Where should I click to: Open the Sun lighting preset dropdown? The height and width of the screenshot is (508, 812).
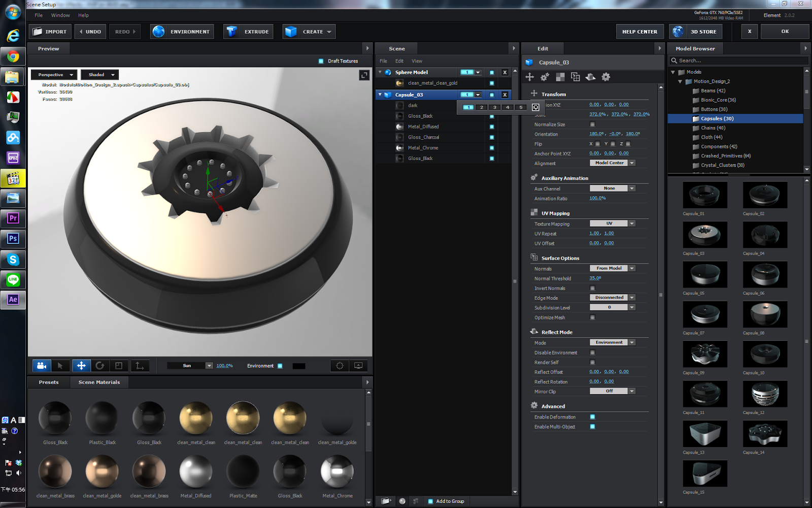click(190, 366)
